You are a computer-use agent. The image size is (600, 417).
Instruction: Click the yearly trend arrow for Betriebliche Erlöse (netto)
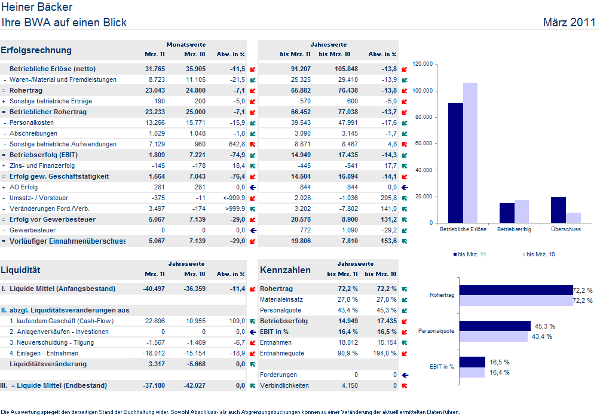(x=404, y=69)
